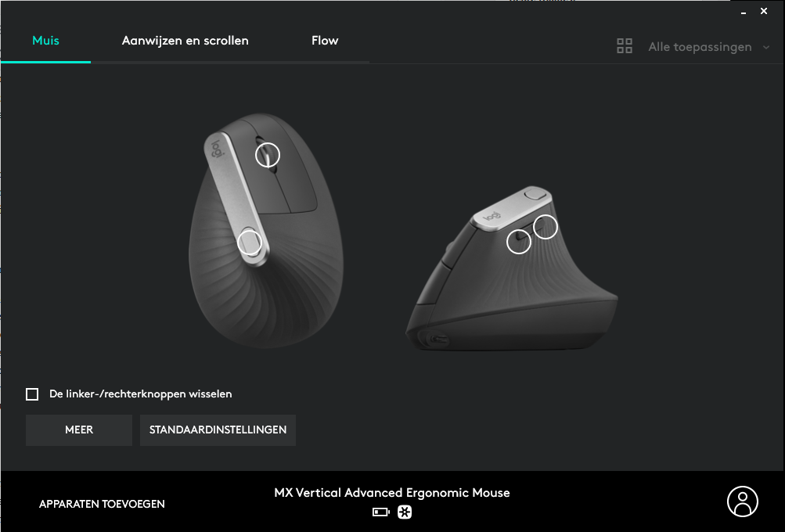Viewport: 785px width, 532px height.
Task: Select the scroll wheel button circle on the mouse
Action: click(268, 155)
